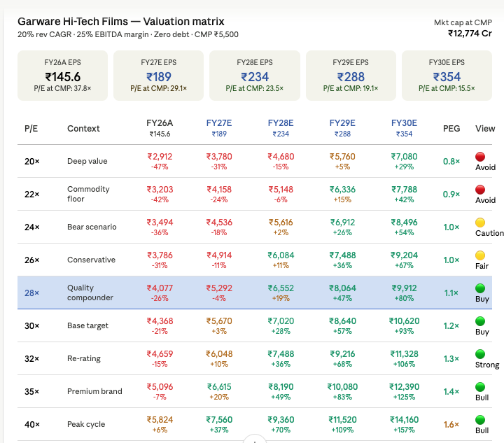This screenshot has width=504, height=443.
Task: Click the 1.1× PEG in highlighted row
Action: point(451,293)
